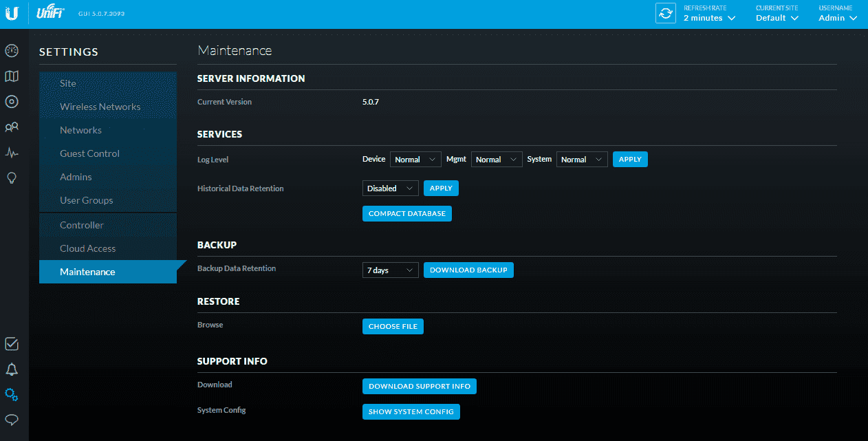Viewport: 868px width, 441px height.
Task: Select User Groups settings item
Action: click(x=108, y=200)
